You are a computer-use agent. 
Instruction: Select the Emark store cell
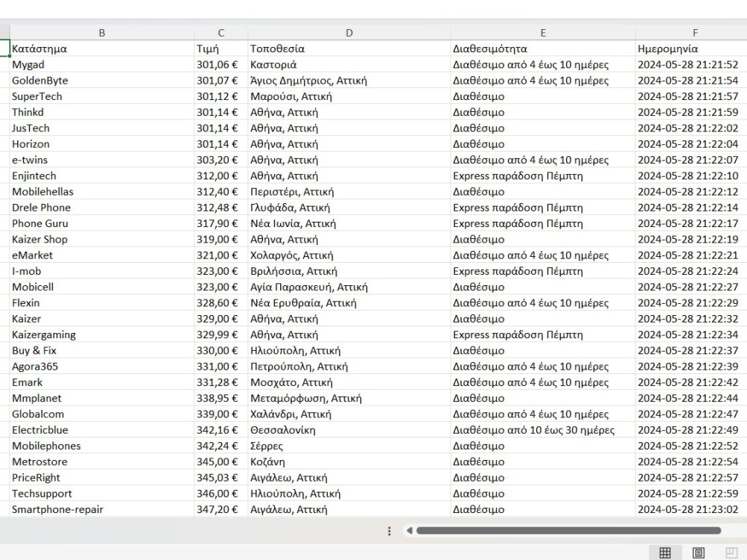point(102,382)
